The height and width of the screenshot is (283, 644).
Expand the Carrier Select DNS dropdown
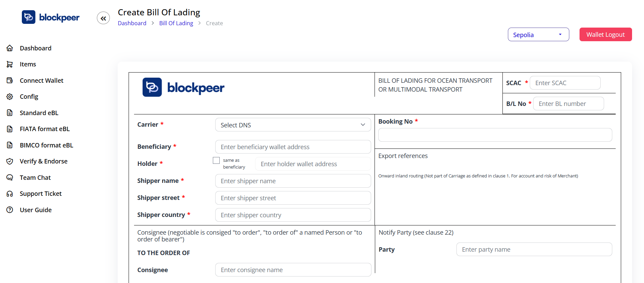click(x=293, y=125)
